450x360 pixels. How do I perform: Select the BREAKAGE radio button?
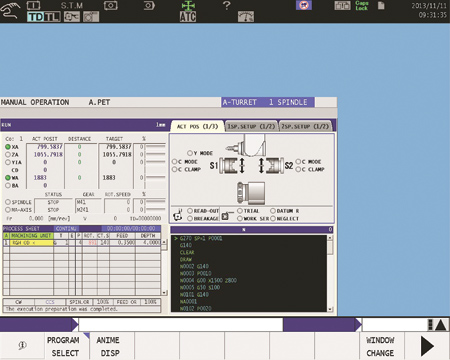[x=190, y=218]
